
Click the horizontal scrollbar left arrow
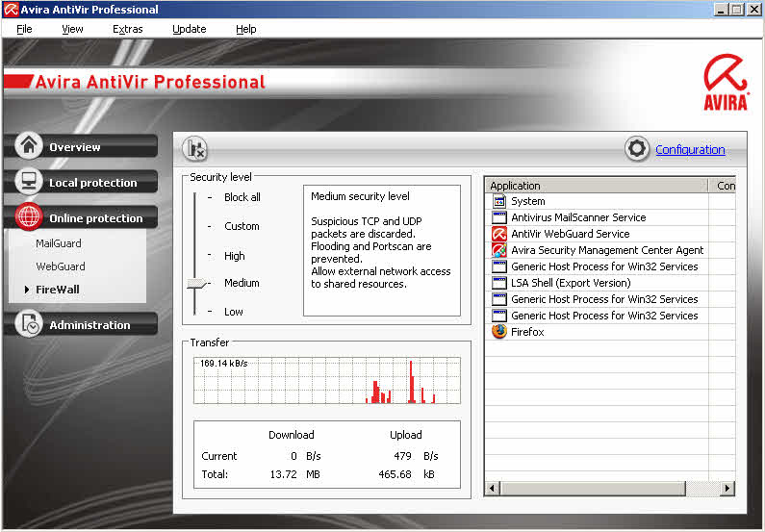click(493, 488)
